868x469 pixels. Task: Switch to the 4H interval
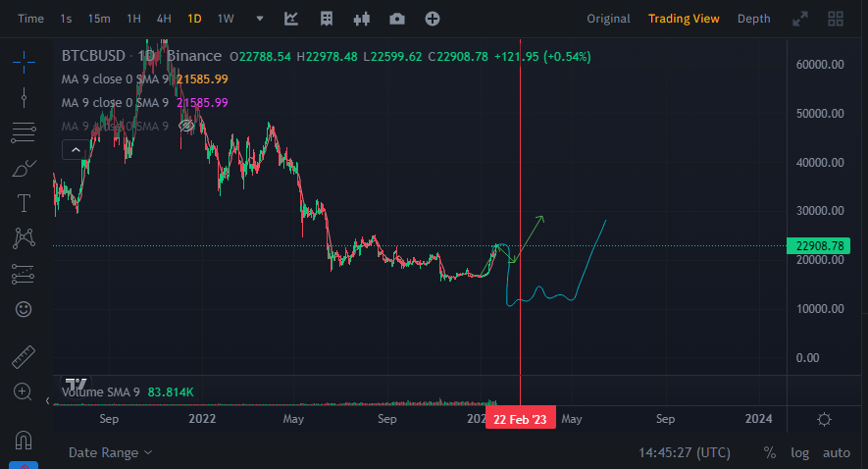tap(164, 19)
